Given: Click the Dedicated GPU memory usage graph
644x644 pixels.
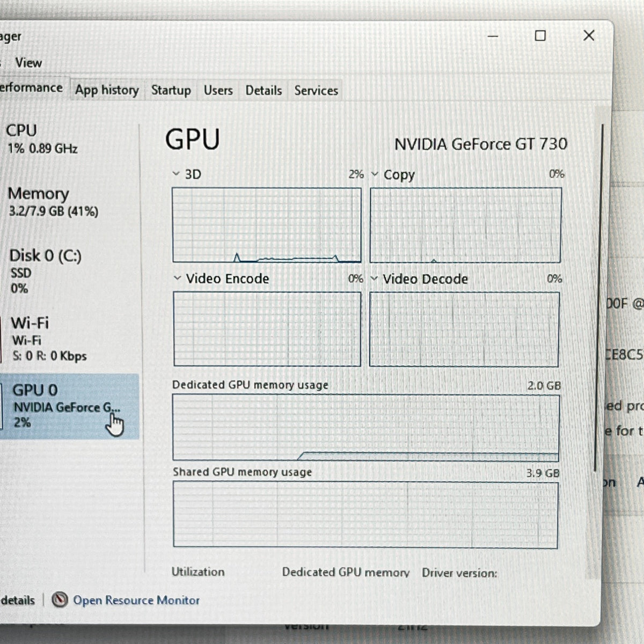Looking at the screenshot, I should [365, 428].
